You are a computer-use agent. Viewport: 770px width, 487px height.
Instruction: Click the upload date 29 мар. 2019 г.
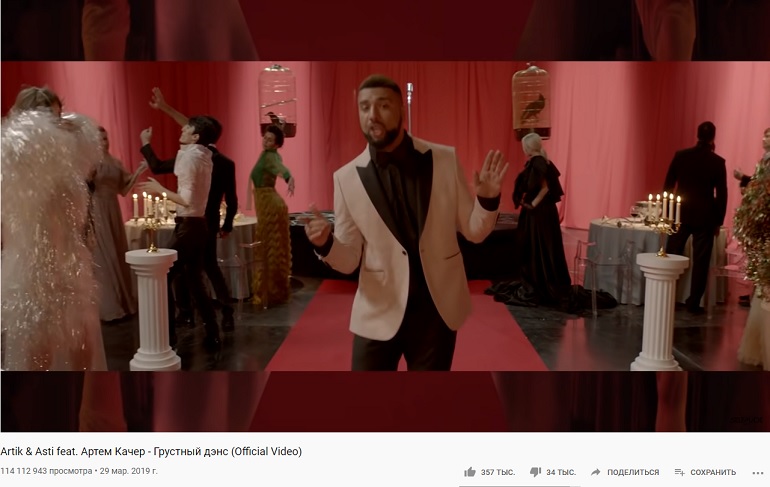[x=129, y=471]
